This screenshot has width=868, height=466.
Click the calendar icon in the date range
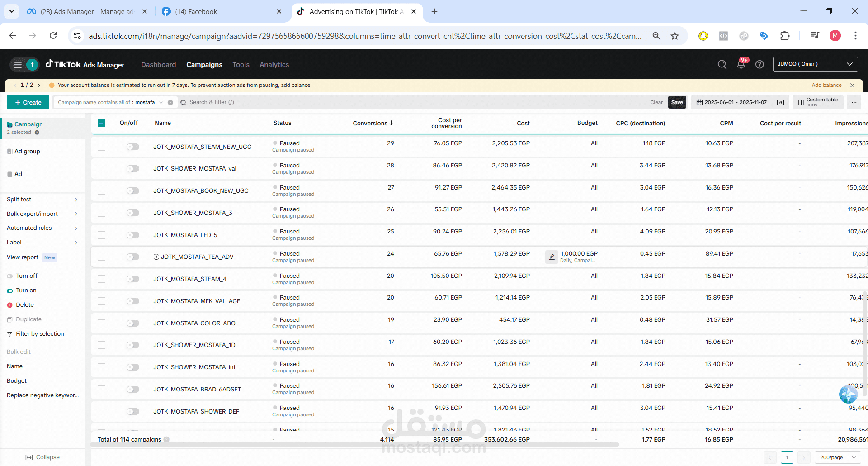click(x=699, y=102)
